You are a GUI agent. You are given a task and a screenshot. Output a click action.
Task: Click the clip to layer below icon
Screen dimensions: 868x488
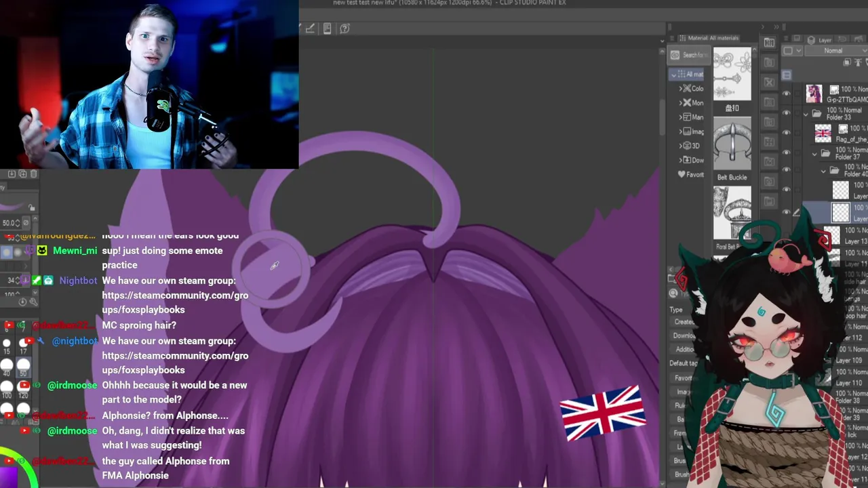(x=848, y=62)
